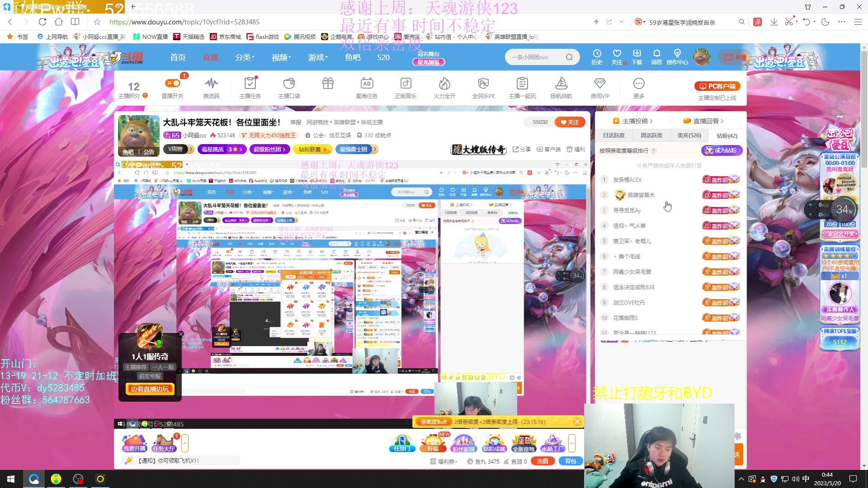This screenshot has height=488, width=868.
Task: Expand the 分类 category dropdown
Action: tap(245, 57)
